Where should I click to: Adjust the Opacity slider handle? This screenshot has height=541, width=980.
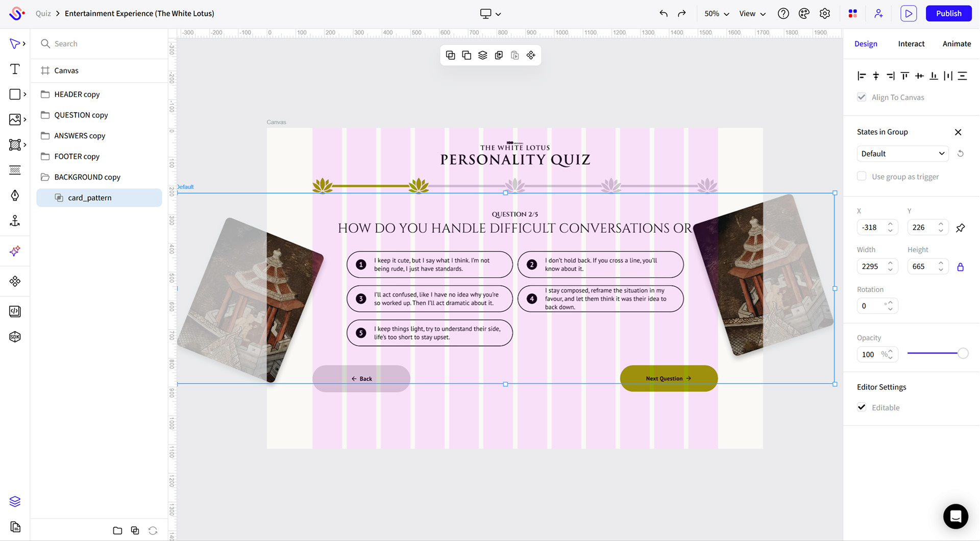pyautogui.click(x=963, y=353)
